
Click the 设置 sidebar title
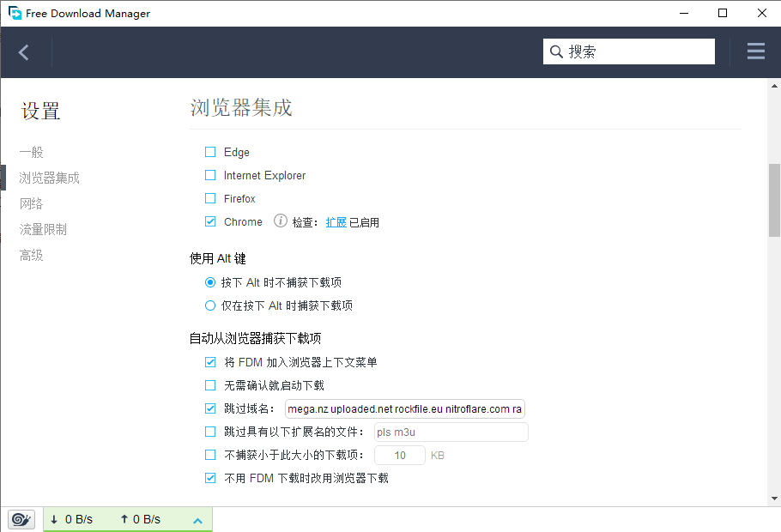tap(40, 111)
